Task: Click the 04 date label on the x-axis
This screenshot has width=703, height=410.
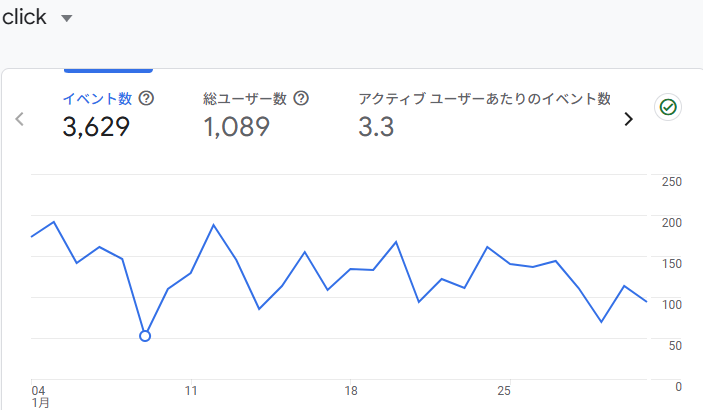Action: [38, 390]
